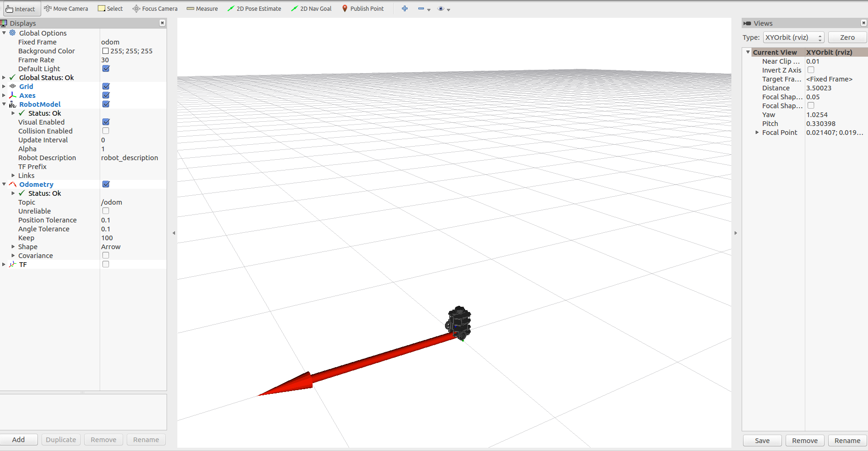
Task: Activate the Focus Camera tool
Action: (x=155, y=8)
